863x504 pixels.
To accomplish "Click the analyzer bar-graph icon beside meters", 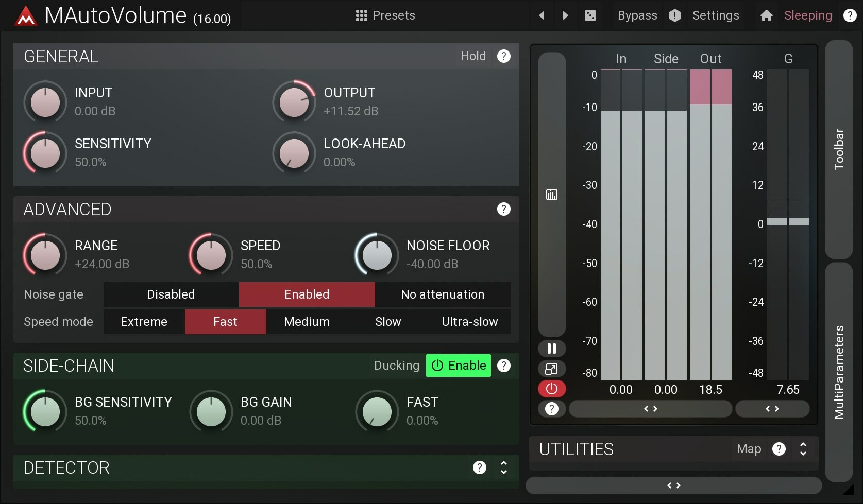I will click(x=551, y=195).
